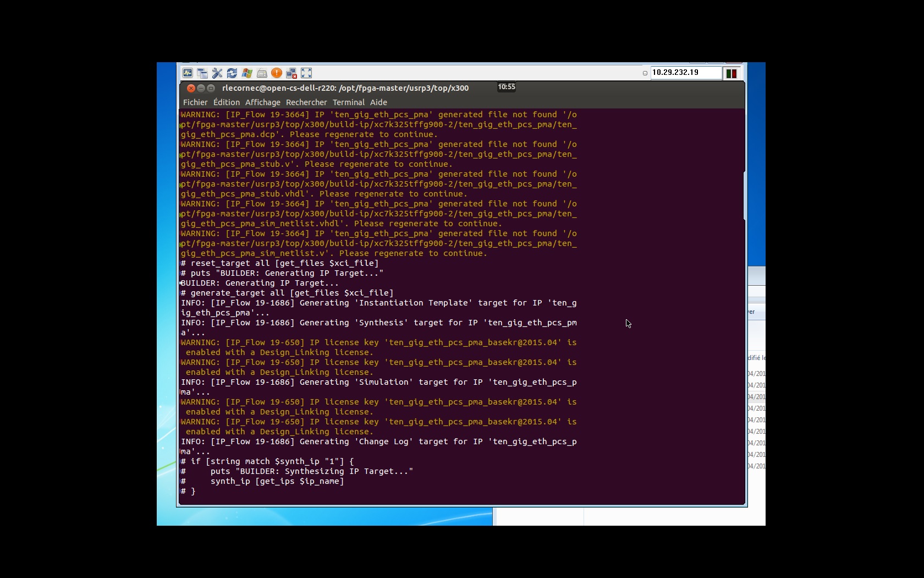
Task: Open the Édition menu
Action: pyautogui.click(x=227, y=102)
